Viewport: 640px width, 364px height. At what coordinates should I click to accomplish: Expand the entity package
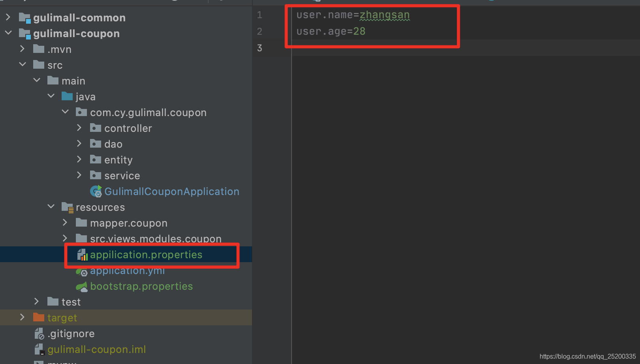pos(79,159)
